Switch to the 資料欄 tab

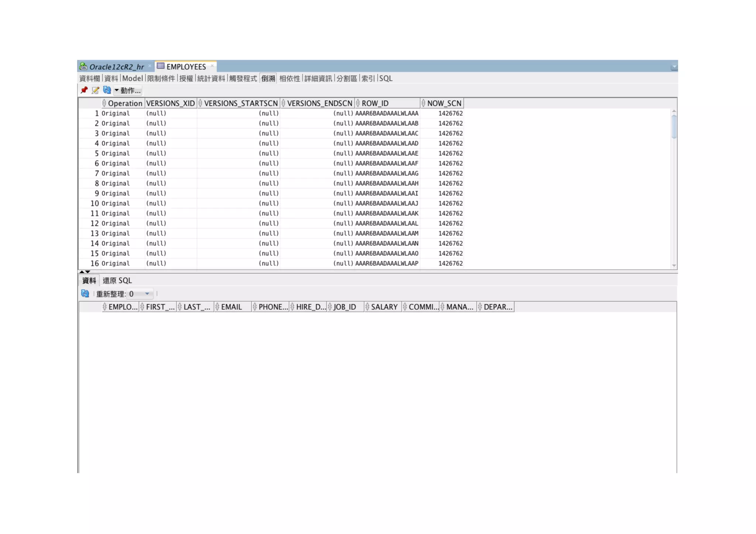(90, 78)
